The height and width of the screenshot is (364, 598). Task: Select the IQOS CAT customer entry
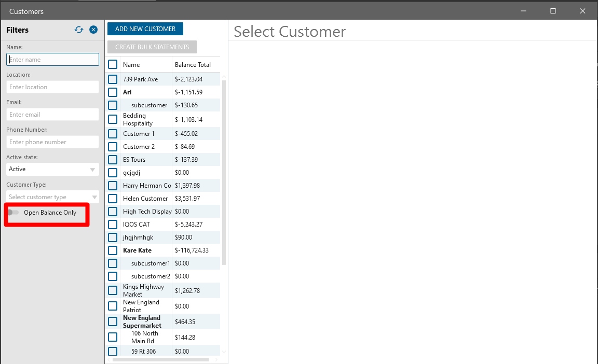pos(138,225)
